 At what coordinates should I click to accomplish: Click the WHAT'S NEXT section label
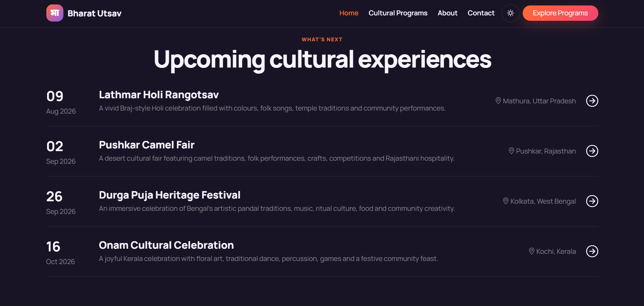click(322, 40)
